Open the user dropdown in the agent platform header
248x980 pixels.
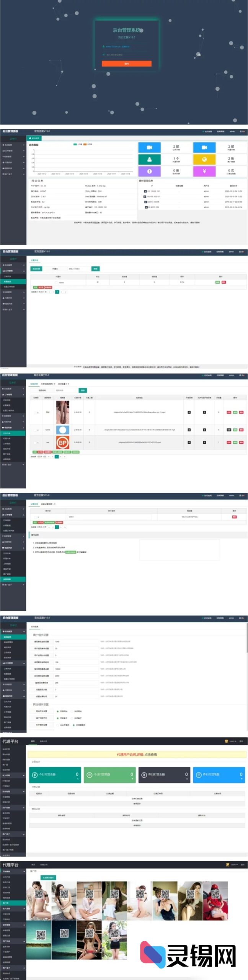[x=232, y=741]
